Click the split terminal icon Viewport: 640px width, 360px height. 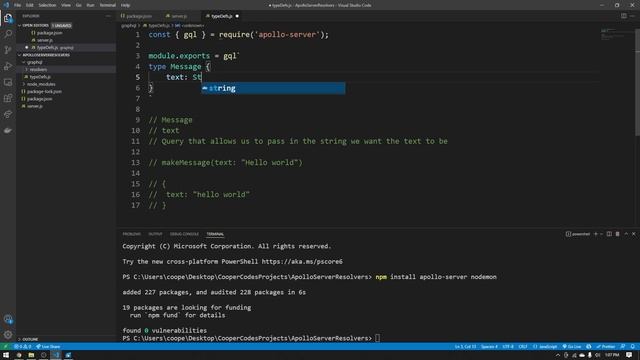(609, 234)
